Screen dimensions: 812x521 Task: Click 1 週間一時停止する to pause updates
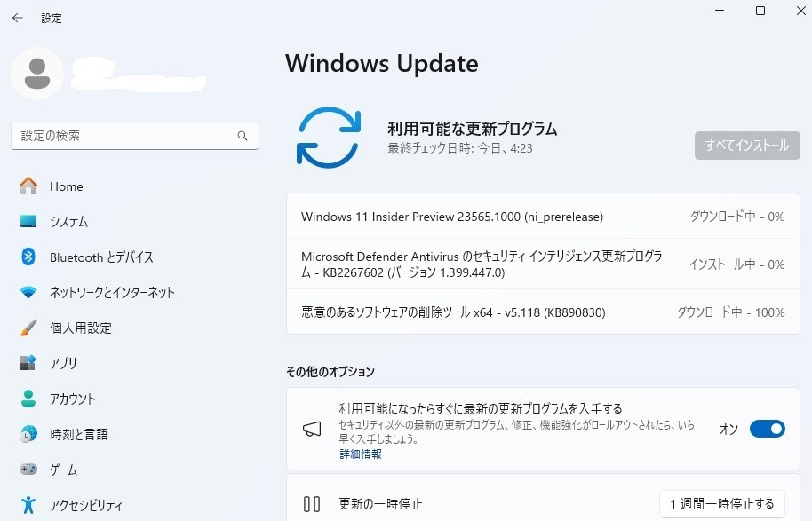722,502
